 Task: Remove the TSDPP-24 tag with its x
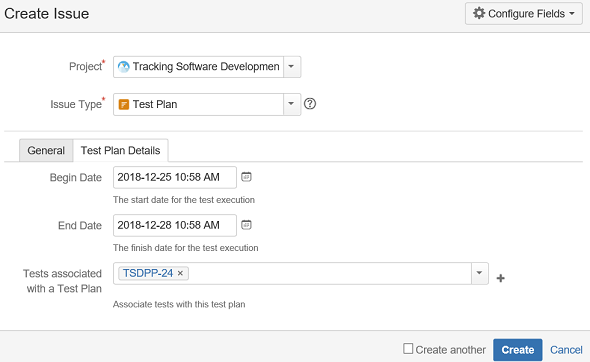click(180, 273)
